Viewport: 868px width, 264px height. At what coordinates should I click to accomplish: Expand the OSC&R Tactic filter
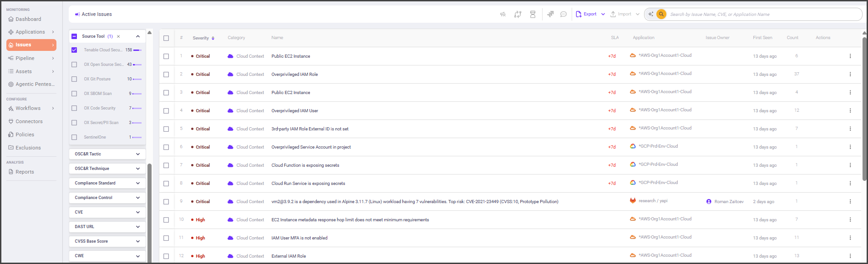(107, 154)
